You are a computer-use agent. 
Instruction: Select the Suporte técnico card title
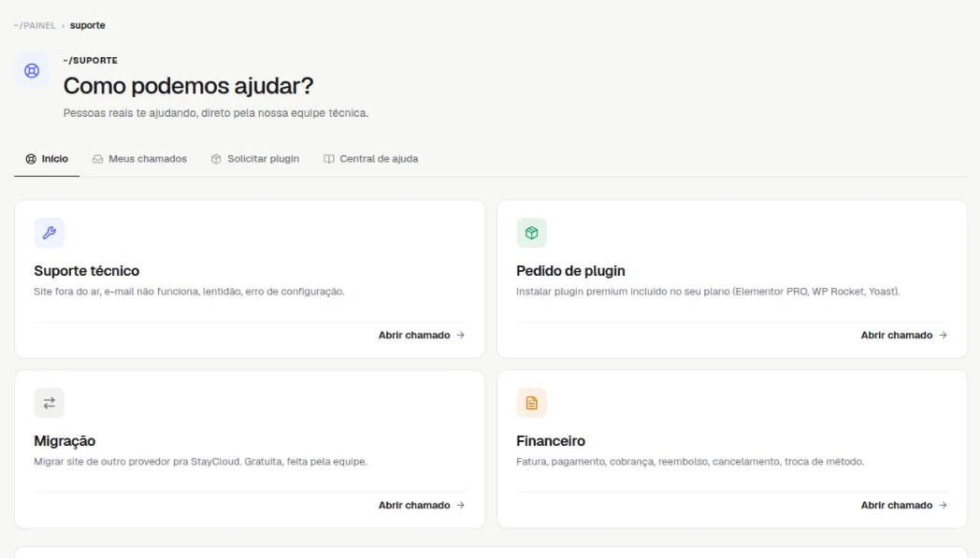tap(86, 270)
